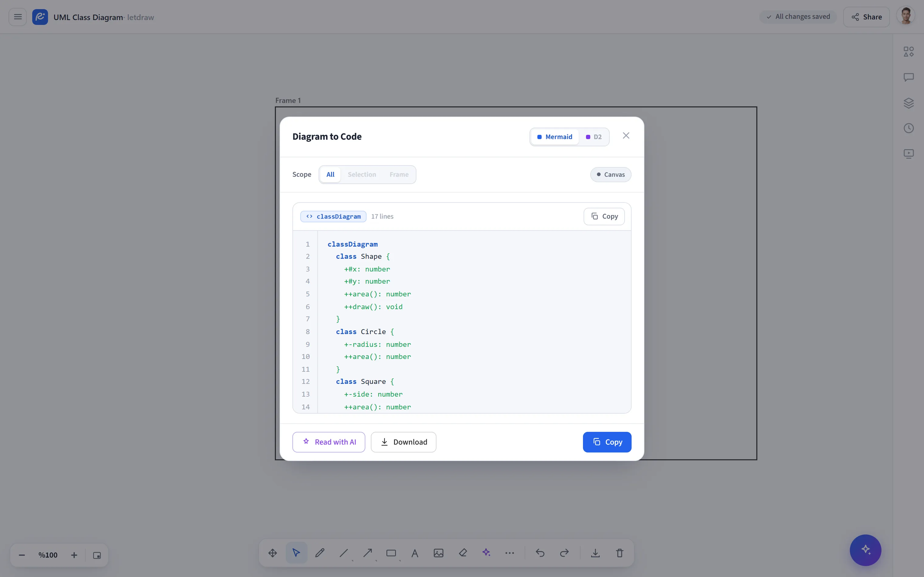The image size is (924, 577).
Task: Open the hamburger main menu
Action: tap(18, 17)
